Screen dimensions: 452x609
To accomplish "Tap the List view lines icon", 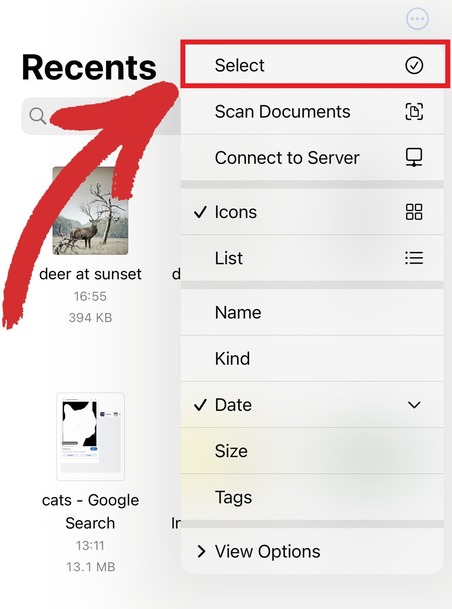I will 414,258.
